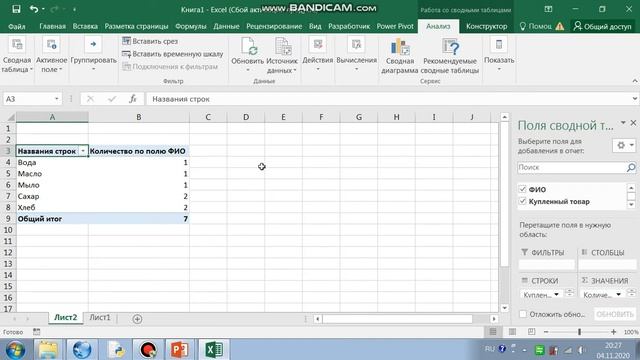Uncheck the ФИО field checkbox
Image resolution: width=640 pixels, height=360 pixels.
click(x=522, y=189)
